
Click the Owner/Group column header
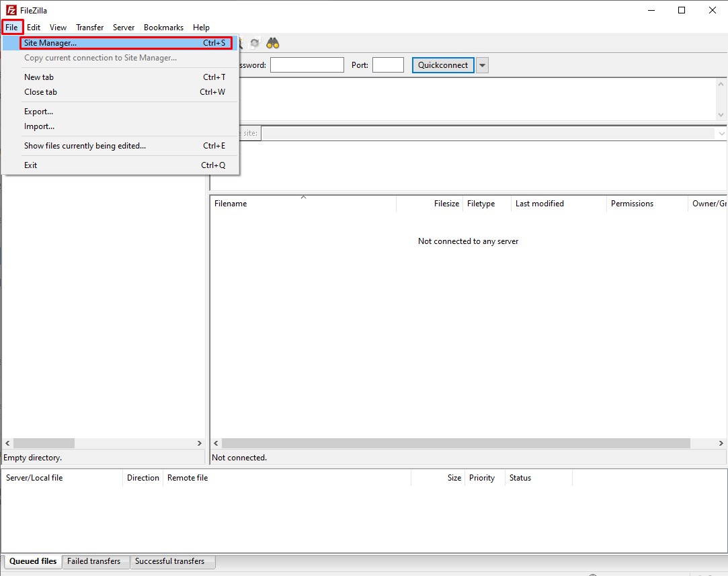708,204
